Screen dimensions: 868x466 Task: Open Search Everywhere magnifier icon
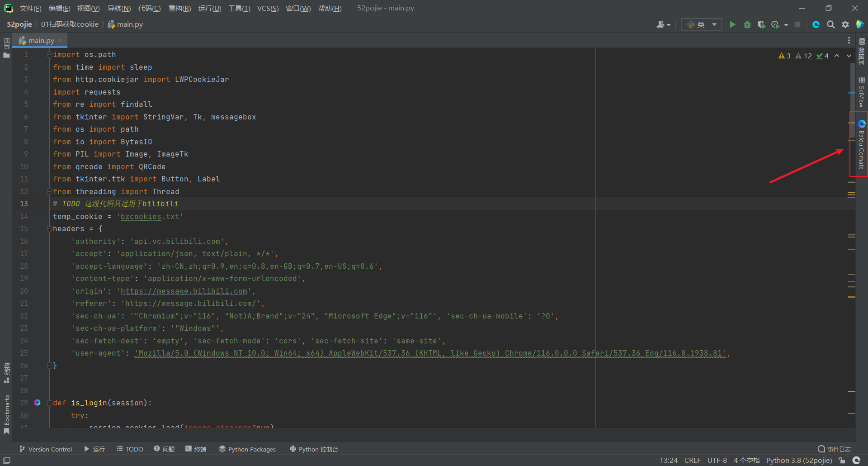click(x=831, y=24)
